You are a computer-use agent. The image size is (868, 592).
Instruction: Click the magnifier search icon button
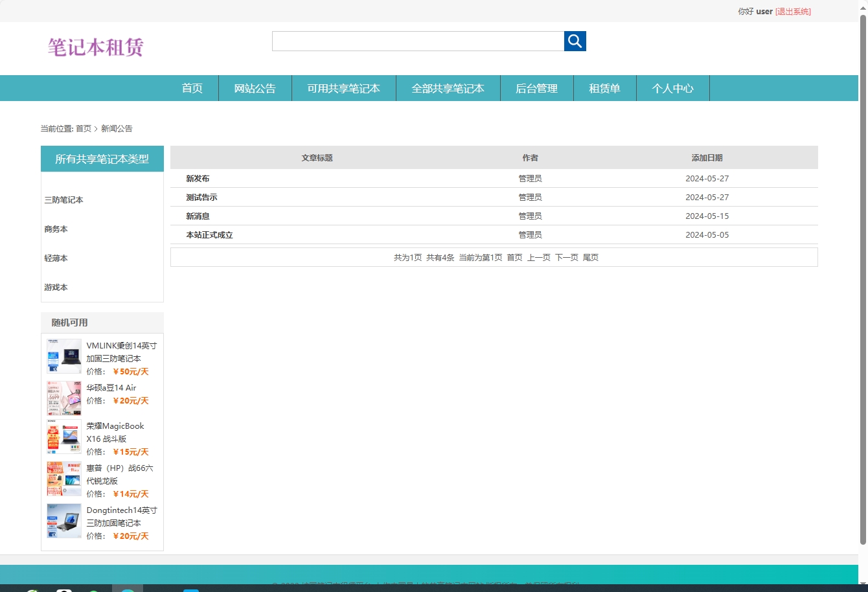click(575, 41)
